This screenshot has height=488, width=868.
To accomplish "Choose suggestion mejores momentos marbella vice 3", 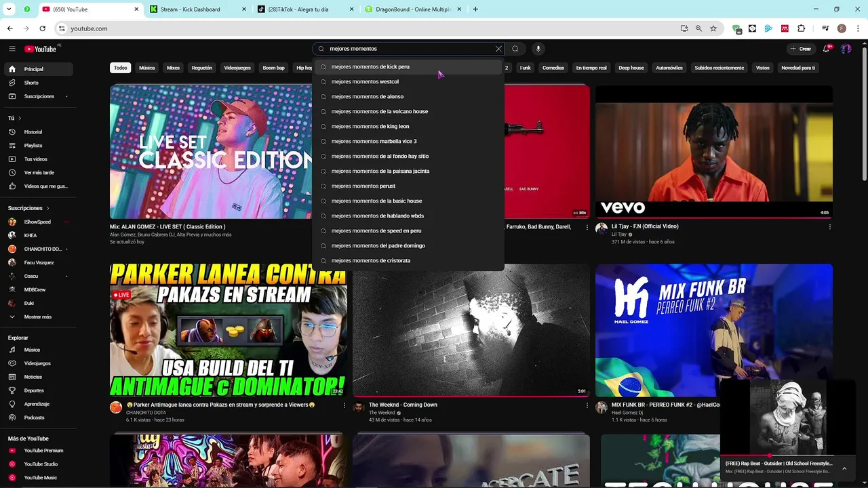I will point(408,142).
